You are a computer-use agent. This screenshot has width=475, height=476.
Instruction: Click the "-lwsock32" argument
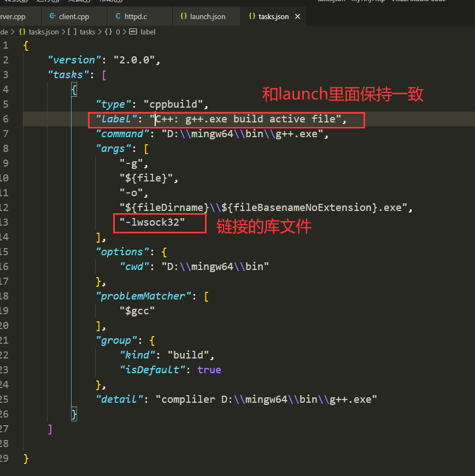(152, 222)
